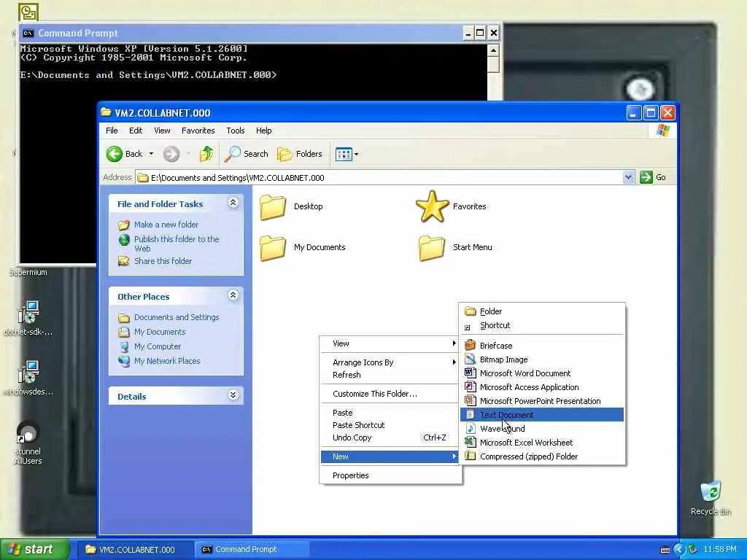Create new Microsoft PowerPoint Presentation
The image size is (747, 560).
(542, 401)
